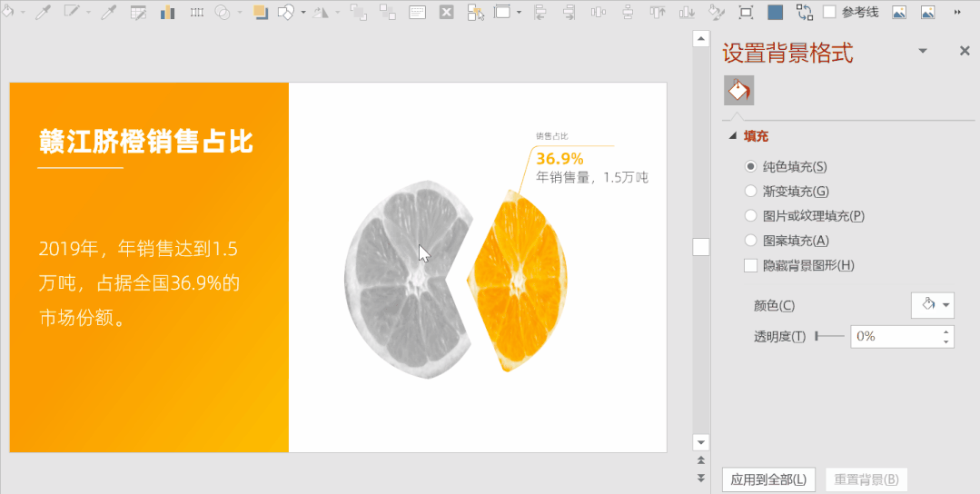Click the send backward layer icon
This screenshot has height=494, width=980.
coord(388,12)
